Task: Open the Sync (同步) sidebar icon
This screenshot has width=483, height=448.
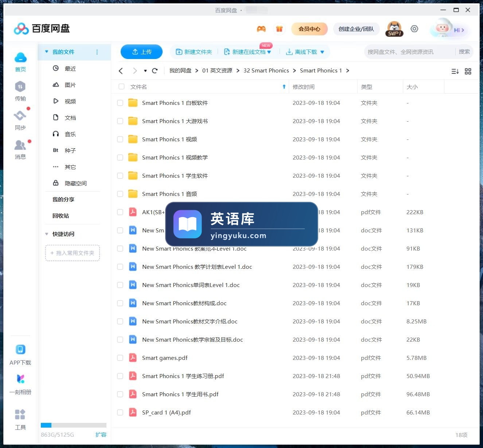Action: click(20, 116)
